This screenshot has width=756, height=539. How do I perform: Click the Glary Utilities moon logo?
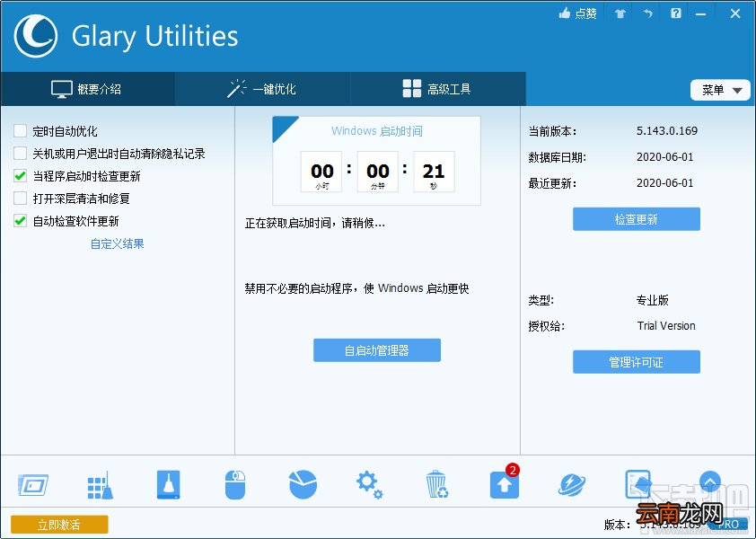coord(36,36)
